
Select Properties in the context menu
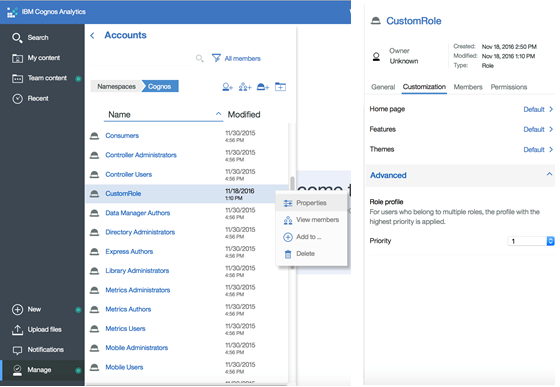pyautogui.click(x=311, y=203)
